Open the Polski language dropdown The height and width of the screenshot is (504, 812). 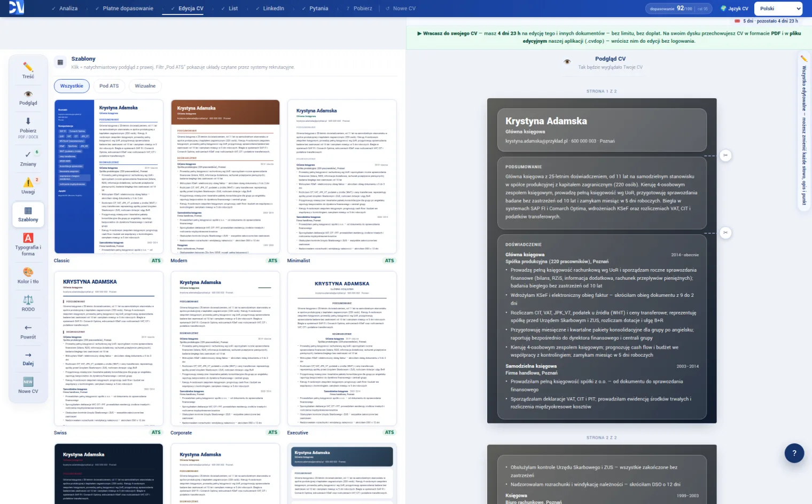pos(778,9)
